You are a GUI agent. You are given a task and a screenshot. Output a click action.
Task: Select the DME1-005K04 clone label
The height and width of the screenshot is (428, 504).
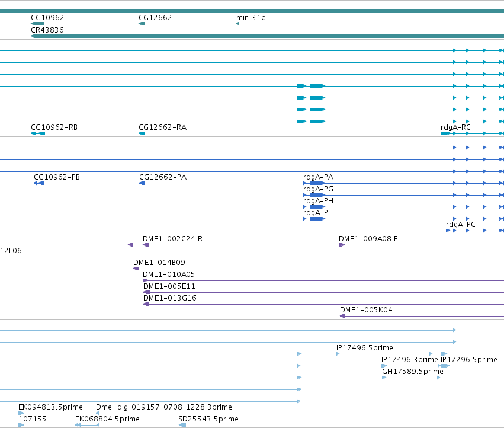[x=366, y=310]
